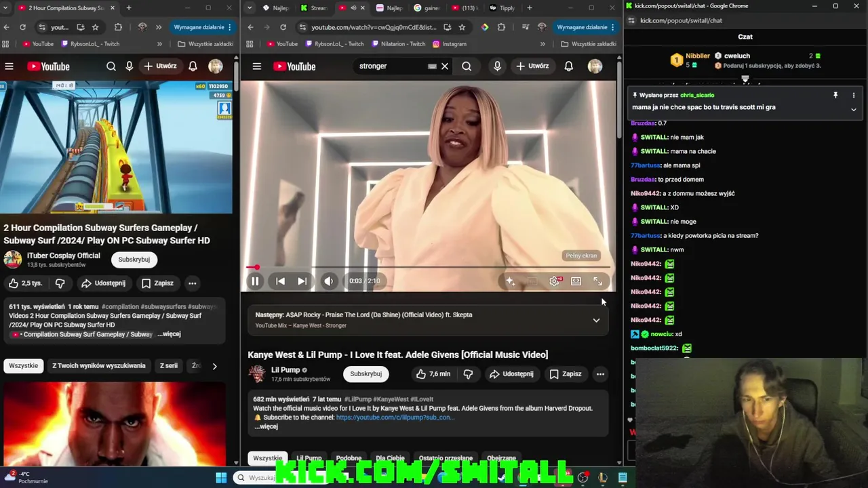Open search in the left YouTube window
Image resolution: width=868 pixels, height=488 pixels.
click(111, 66)
